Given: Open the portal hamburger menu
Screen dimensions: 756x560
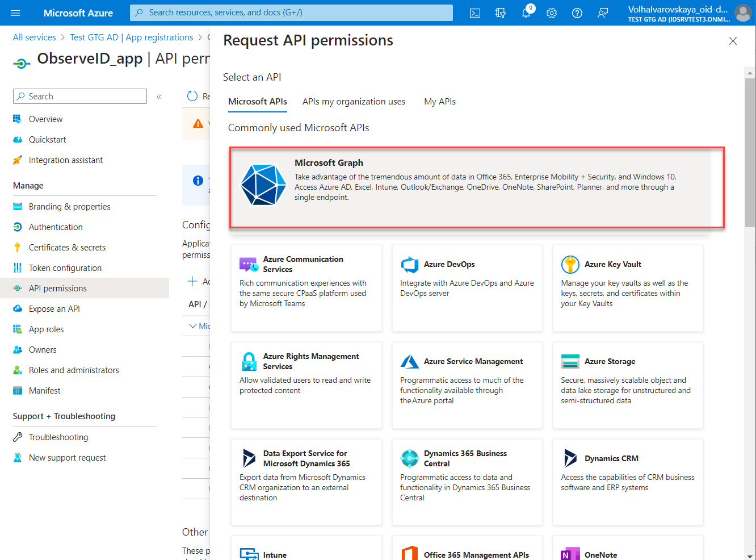Looking at the screenshot, I should 15,13.
